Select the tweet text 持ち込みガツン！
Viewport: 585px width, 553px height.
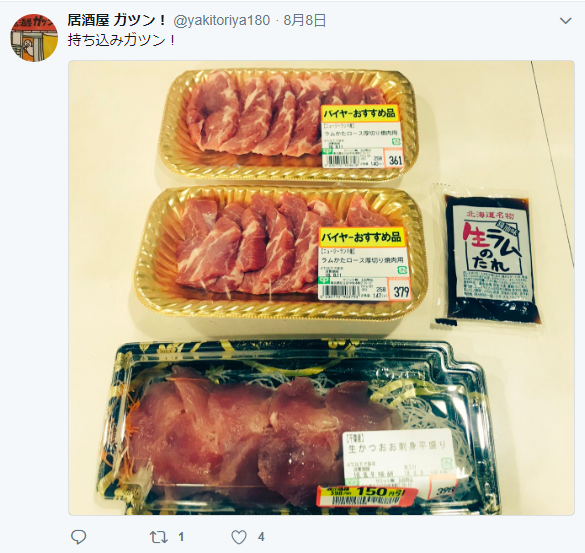[x=122, y=40]
